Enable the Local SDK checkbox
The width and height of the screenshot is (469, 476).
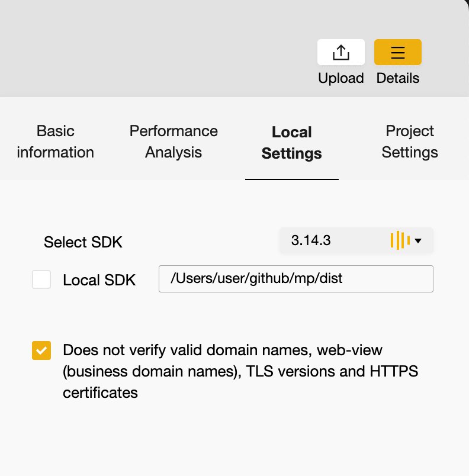(41, 279)
